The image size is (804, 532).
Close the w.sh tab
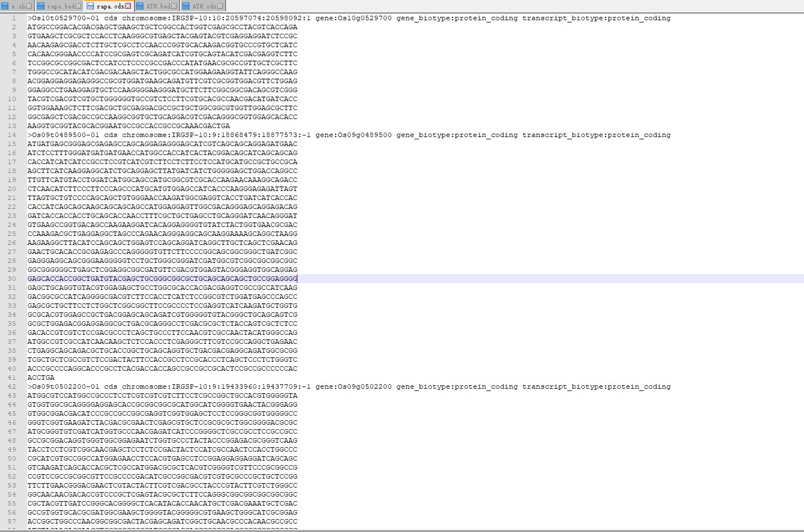30,6
